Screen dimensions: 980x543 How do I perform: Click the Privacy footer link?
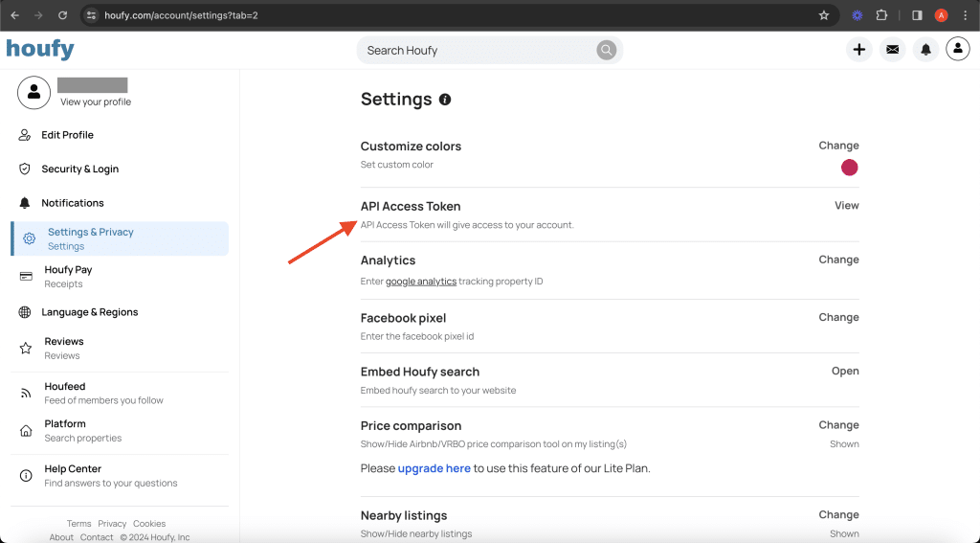click(x=112, y=524)
